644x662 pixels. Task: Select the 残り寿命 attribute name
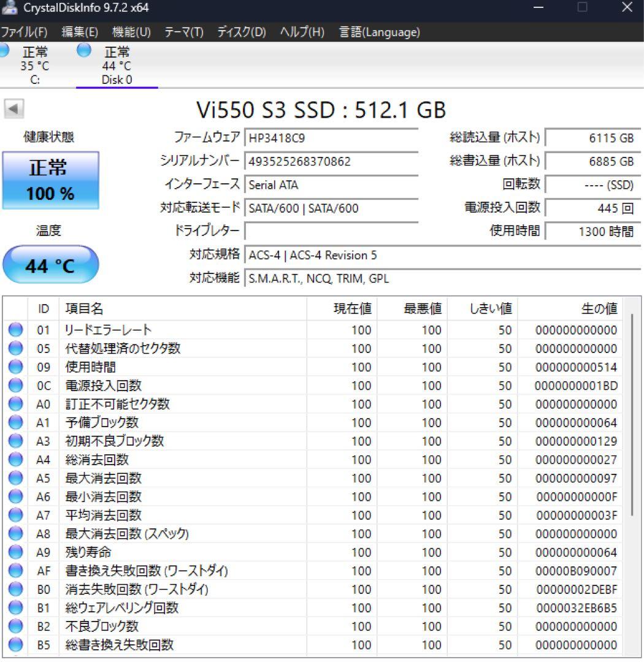88,552
